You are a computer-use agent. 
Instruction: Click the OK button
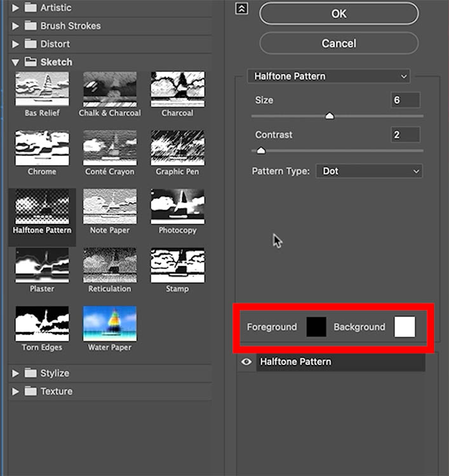coord(338,13)
